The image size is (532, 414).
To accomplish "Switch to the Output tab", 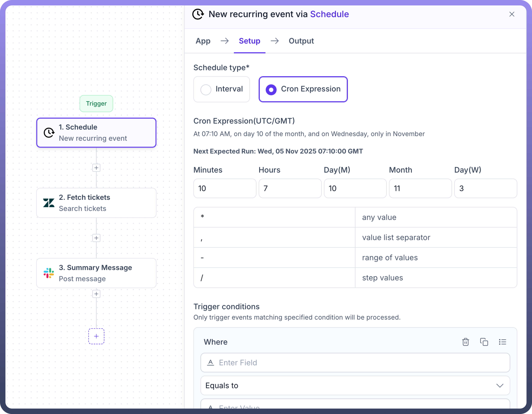I will (301, 41).
